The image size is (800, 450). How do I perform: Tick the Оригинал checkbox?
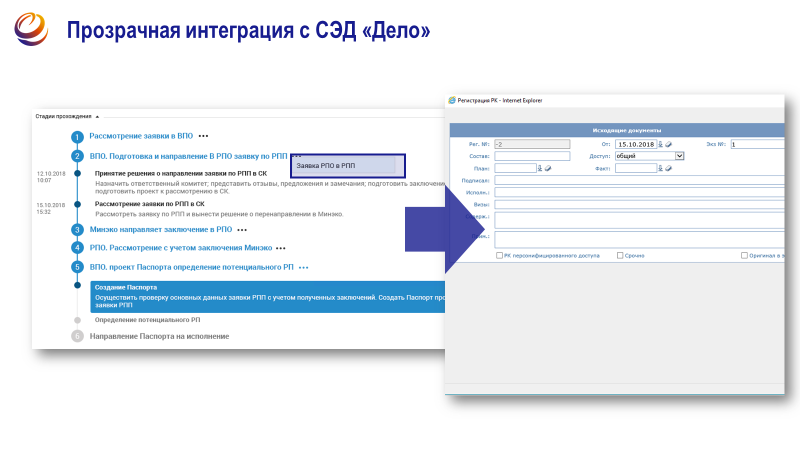point(744,255)
